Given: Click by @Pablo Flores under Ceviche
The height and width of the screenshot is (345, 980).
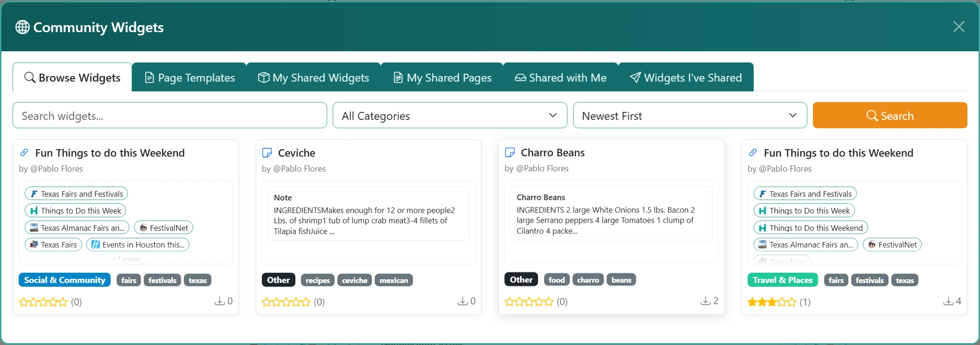Looking at the screenshot, I should pos(294,169).
